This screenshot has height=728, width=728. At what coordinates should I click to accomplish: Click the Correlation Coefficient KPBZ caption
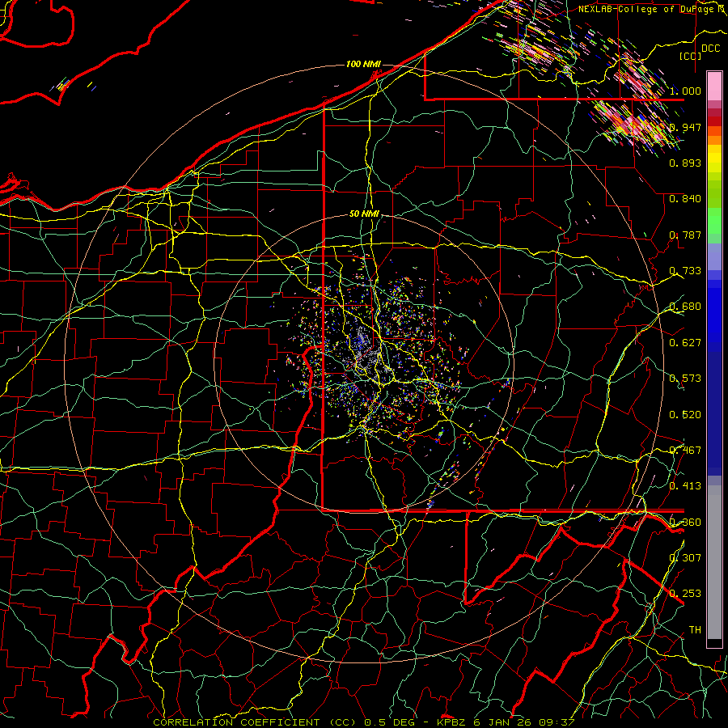click(364, 722)
